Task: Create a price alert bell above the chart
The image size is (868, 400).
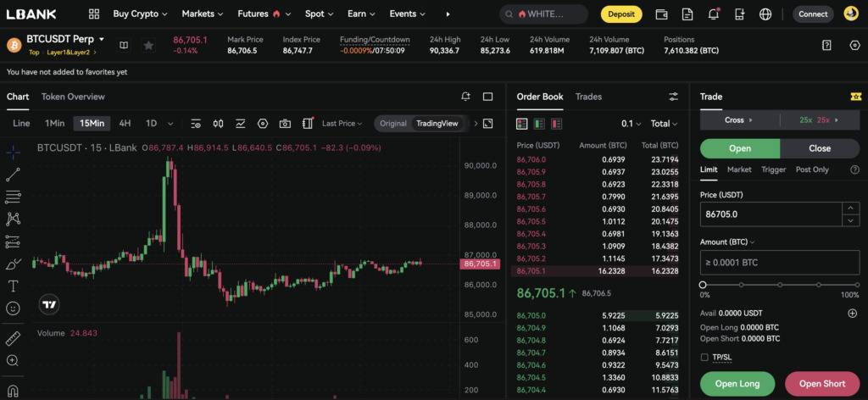Action: pos(465,97)
